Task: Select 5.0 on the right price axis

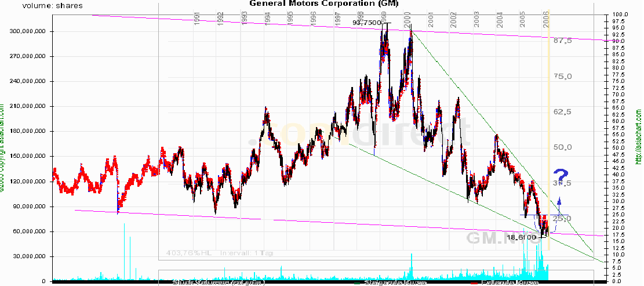Action: click(617, 268)
